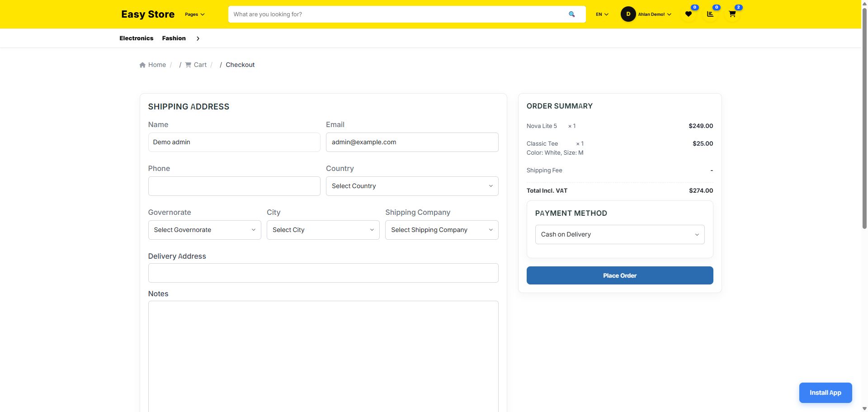Viewport: 868px width, 412px height.
Task: Expand the Select Country dropdown
Action: pos(412,186)
